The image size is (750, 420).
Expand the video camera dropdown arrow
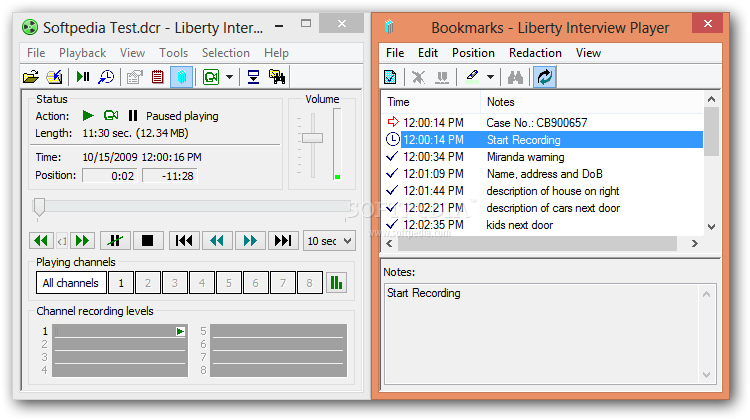230,77
